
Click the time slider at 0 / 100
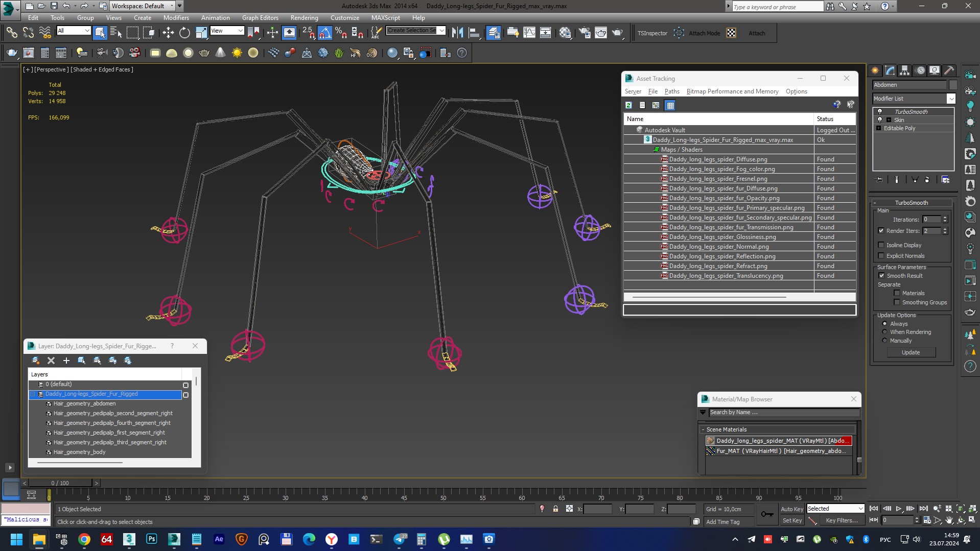60,483
